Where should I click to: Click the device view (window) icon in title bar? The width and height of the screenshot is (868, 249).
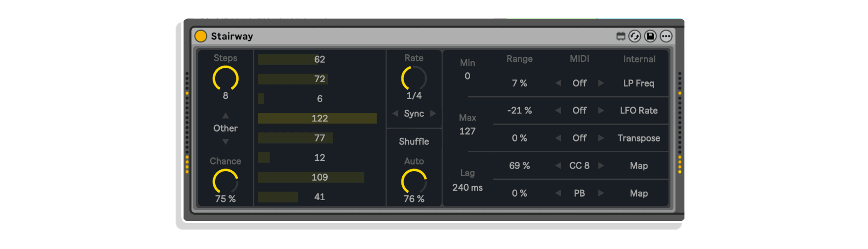pos(621,36)
